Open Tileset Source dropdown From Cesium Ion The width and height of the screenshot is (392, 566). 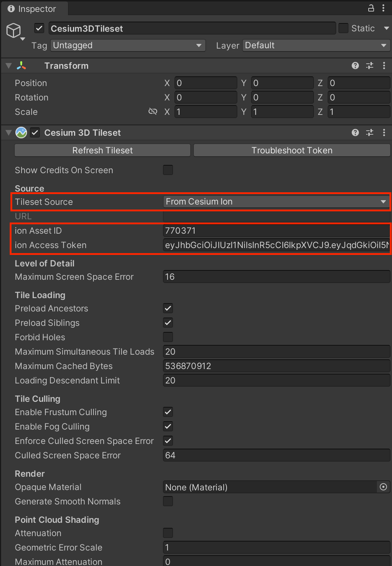(277, 202)
